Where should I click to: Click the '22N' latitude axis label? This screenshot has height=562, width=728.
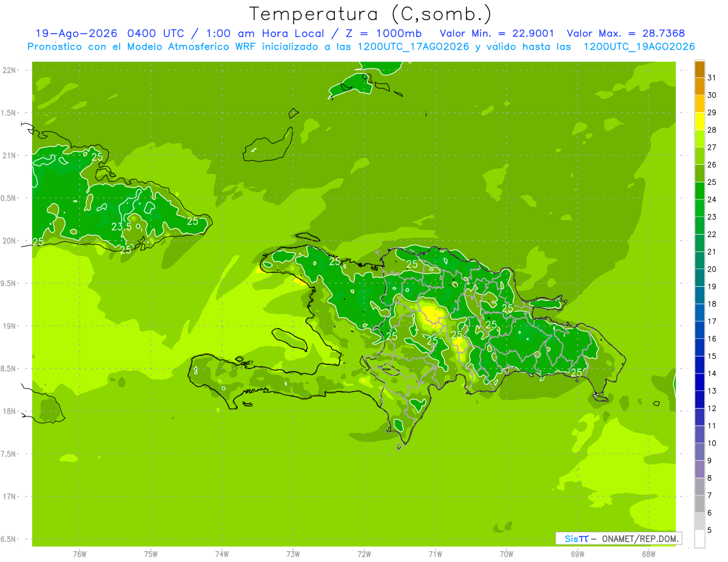[9, 70]
